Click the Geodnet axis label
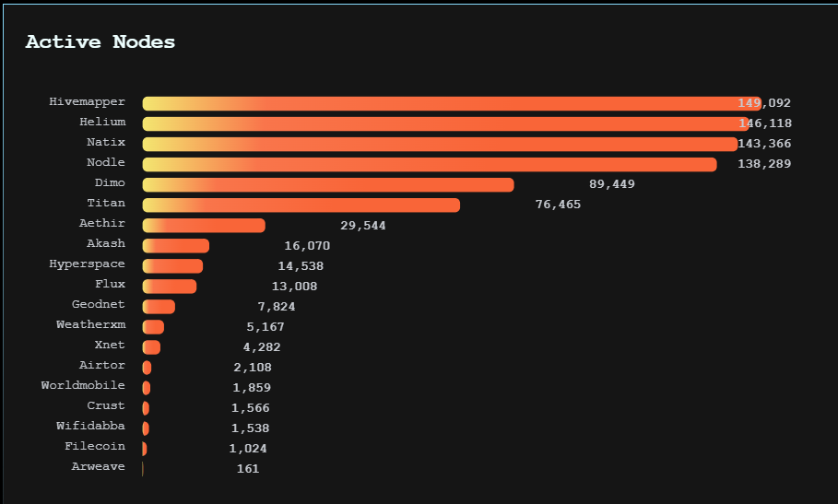The height and width of the screenshot is (504, 838). click(98, 305)
